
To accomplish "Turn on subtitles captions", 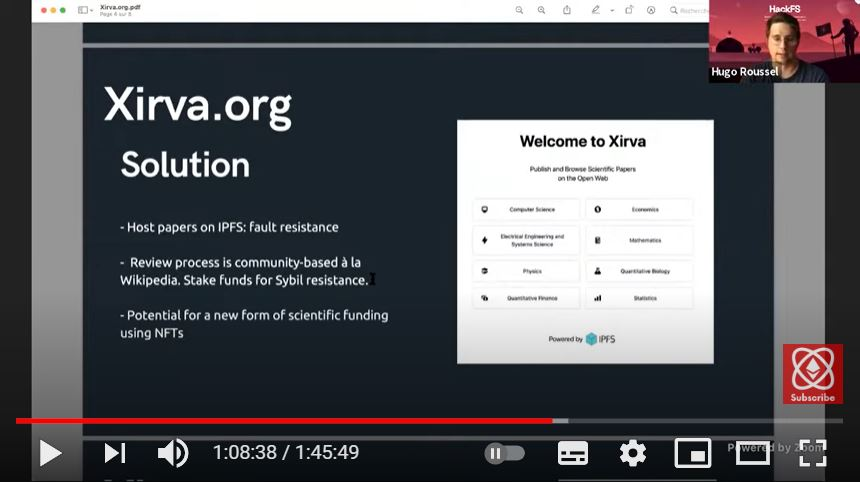I will coord(573,453).
